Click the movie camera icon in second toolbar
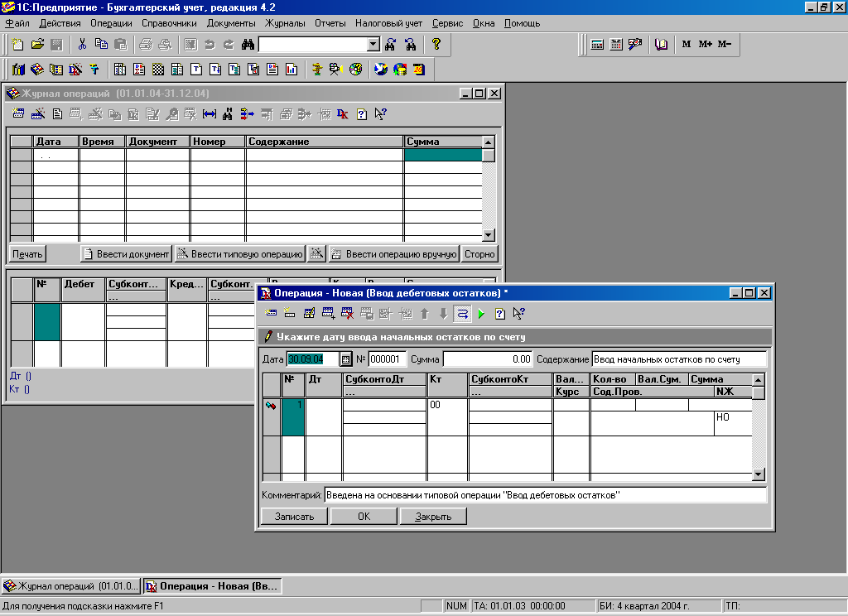The width and height of the screenshot is (848, 616). pos(335,70)
